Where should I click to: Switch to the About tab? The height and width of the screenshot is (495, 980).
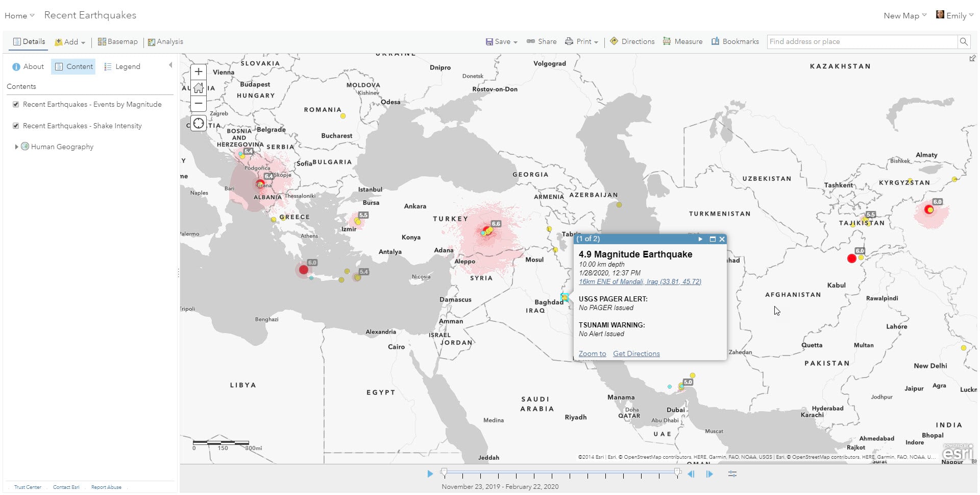point(28,66)
